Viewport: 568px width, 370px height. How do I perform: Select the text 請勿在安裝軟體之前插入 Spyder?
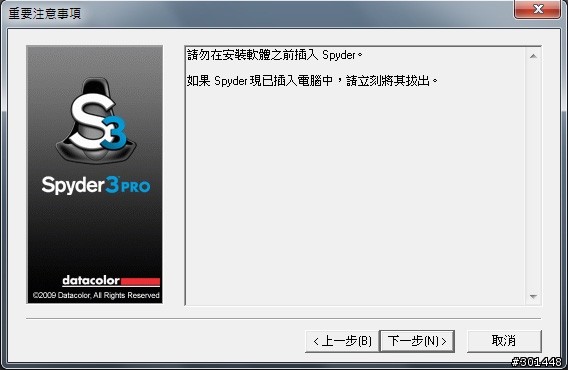[x=275, y=55]
